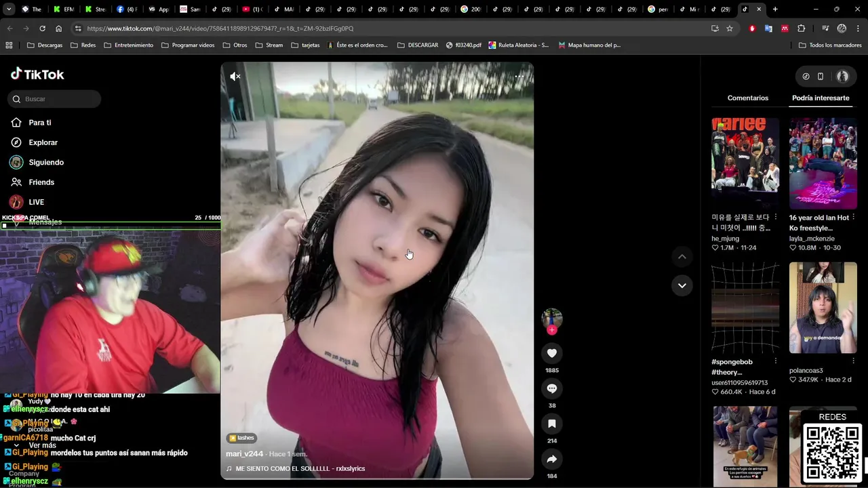Open the f03240.pdf bookmark

pyautogui.click(x=464, y=45)
